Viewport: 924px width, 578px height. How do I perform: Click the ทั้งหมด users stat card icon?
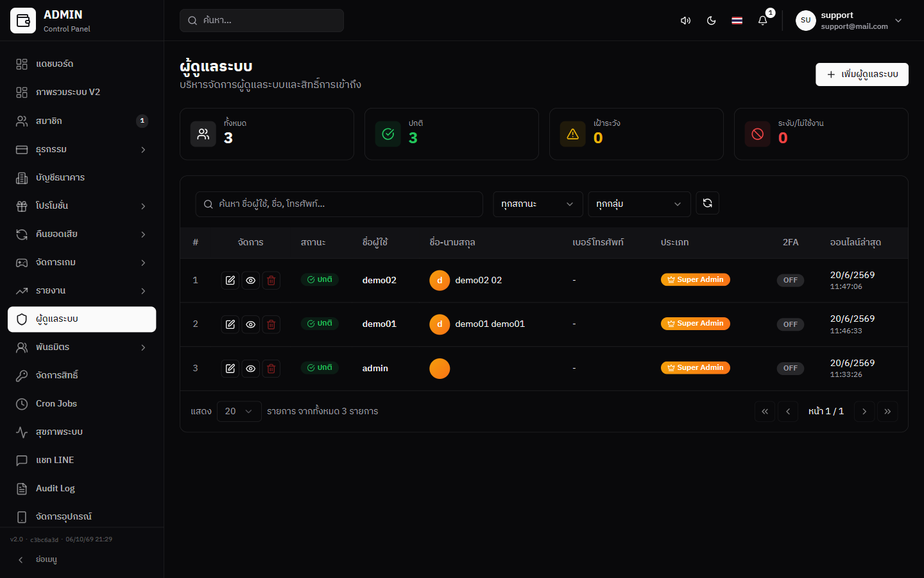tap(203, 134)
